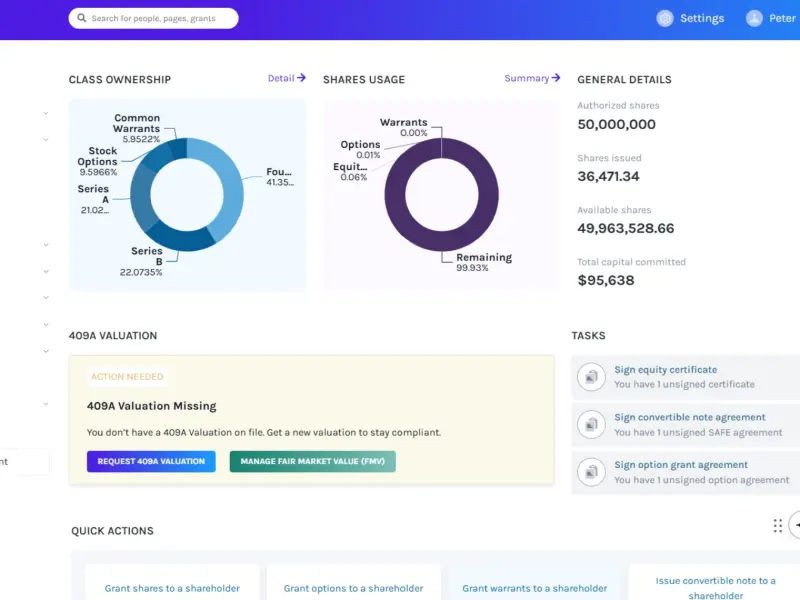Viewport: 800px width, 600px height.
Task: Focus the people, pages, grants search field
Action: (x=154, y=18)
